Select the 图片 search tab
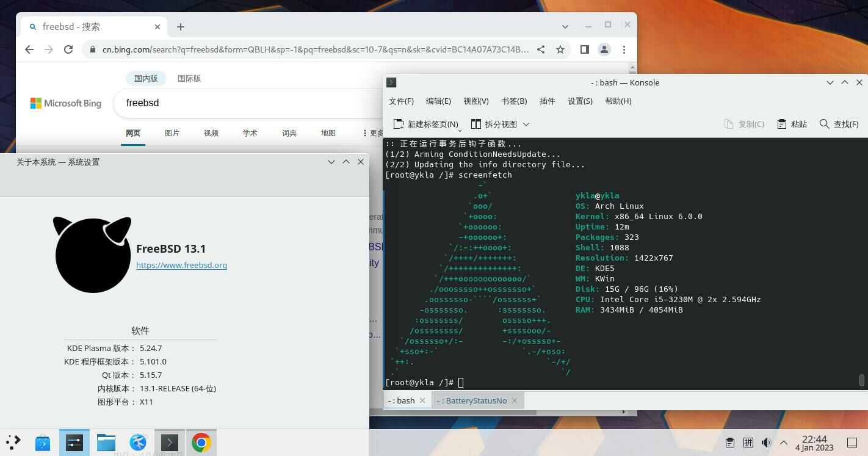868x456 pixels. 172,133
